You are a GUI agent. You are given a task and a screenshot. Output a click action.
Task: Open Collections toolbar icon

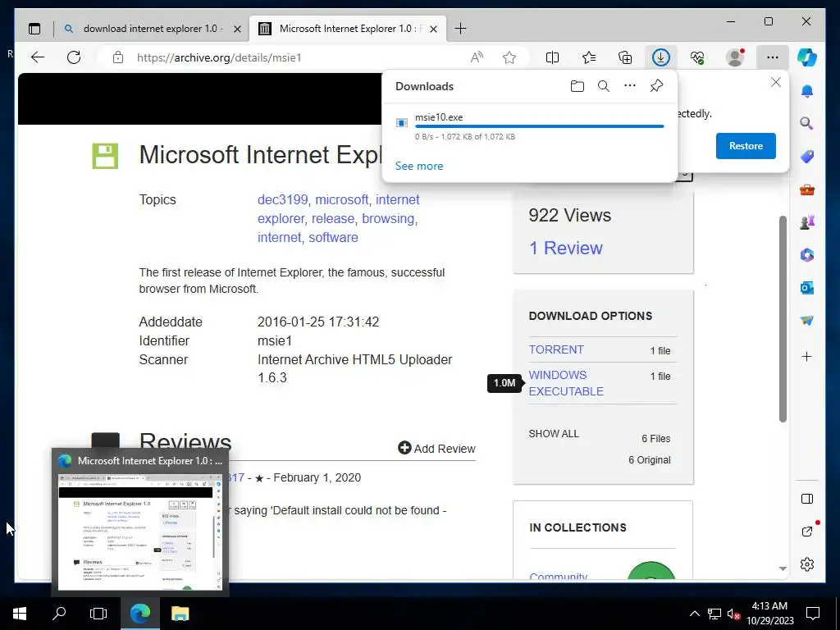(x=625, y=57)
